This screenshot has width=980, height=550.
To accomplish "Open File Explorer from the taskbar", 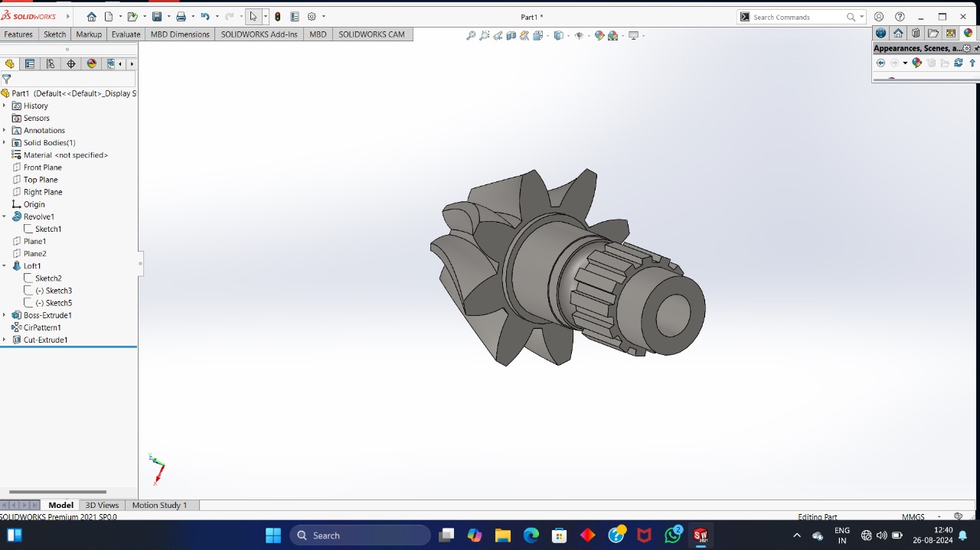I will (x=502, y=535).
